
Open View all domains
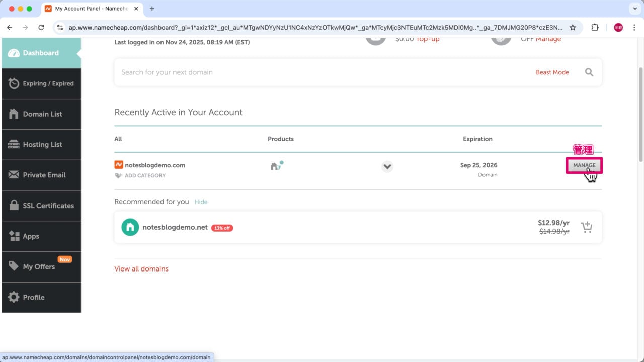click(x=141, y=268)
